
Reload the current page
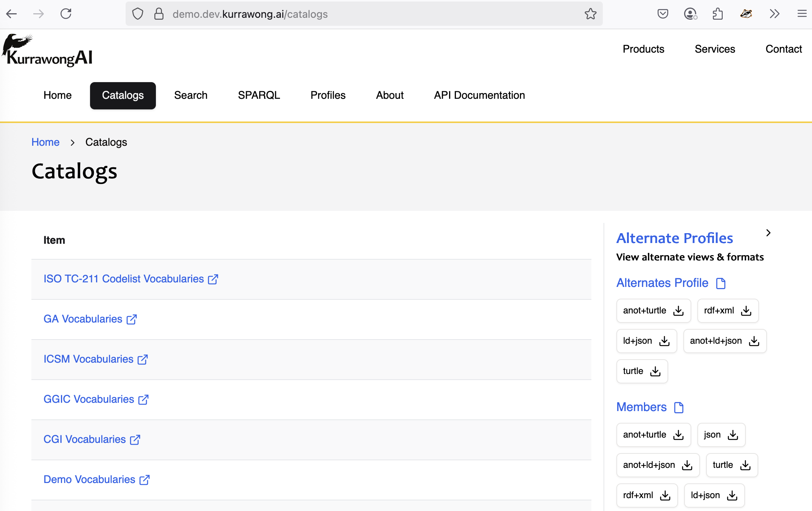tap(66, 14)
